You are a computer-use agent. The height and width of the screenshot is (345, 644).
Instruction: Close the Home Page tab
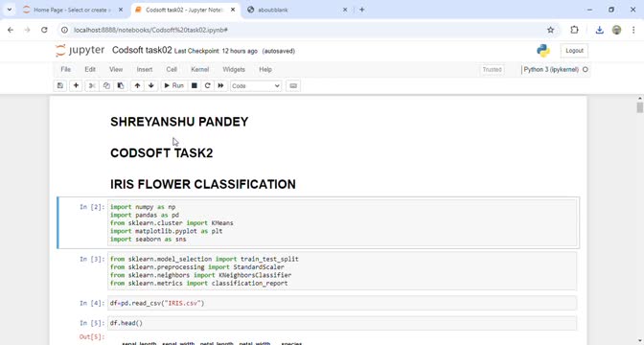point(121,10)
